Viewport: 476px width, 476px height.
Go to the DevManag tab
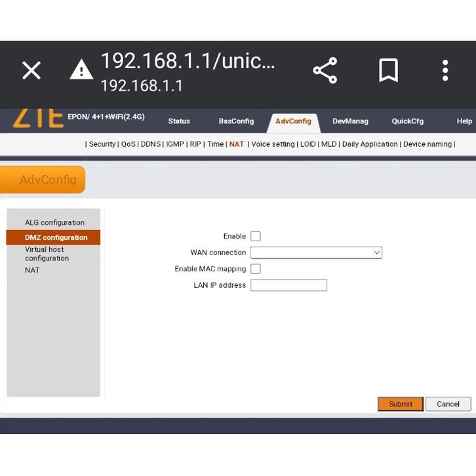[350, 121]
